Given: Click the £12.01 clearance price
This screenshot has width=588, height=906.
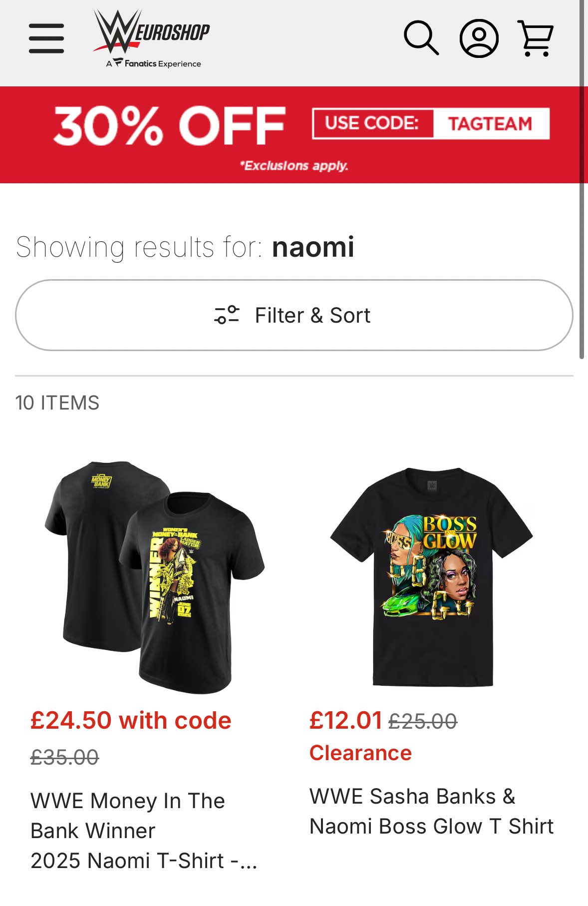Looking at the screenshot, I should (x=345, y=720).
